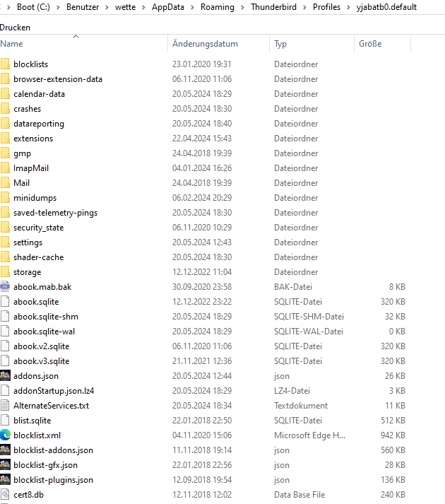Click the blist.sqlite file icon
This screenshot has width=445, height=504.
[5, 420]
